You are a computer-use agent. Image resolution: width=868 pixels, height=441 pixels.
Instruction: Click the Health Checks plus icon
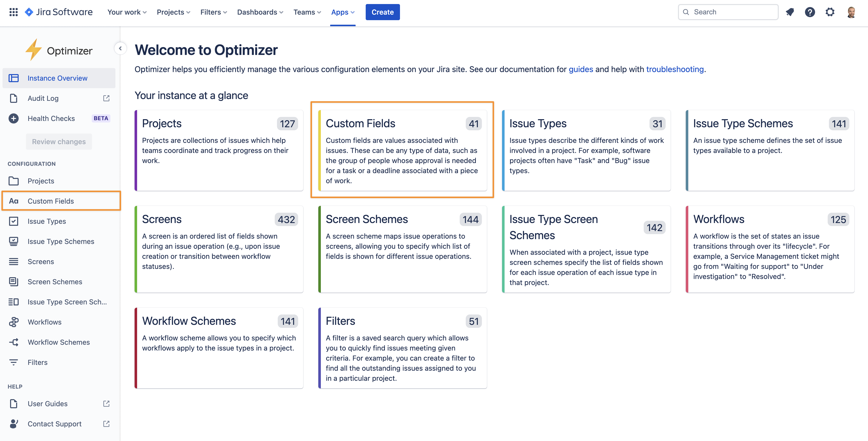click(x=13, y=119)
